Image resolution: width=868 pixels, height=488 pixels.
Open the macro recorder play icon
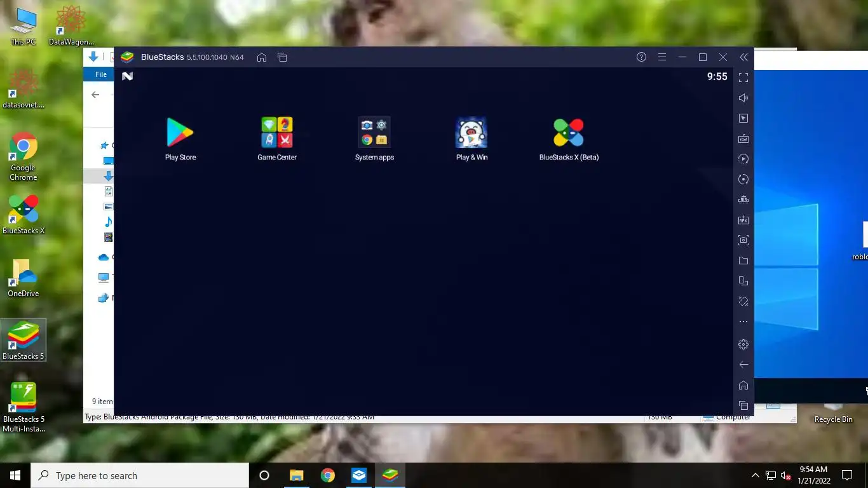click(743, 159)
